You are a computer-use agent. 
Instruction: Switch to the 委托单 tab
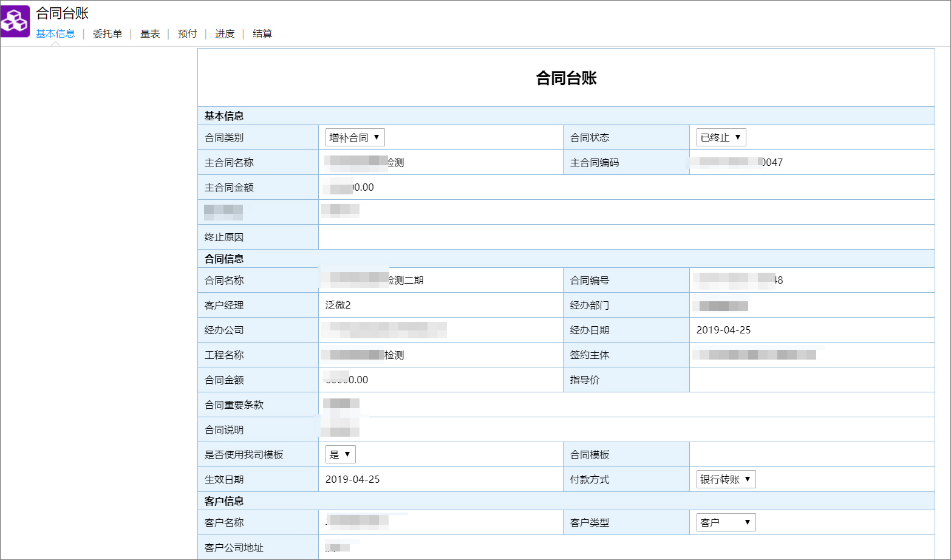[x=107, y=34]
